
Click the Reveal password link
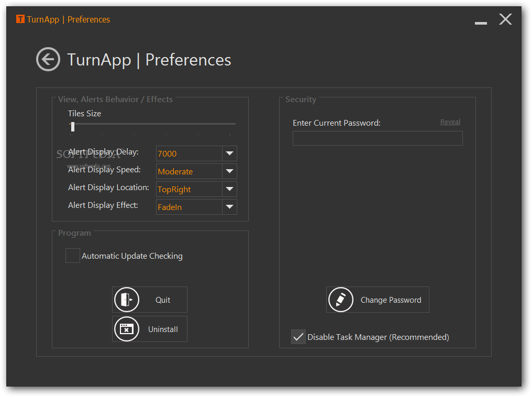(x=450, y=122)
